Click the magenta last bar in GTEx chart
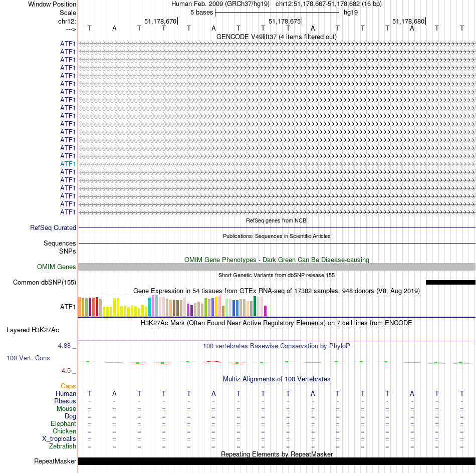This screenshot has height=473, width=476. pyautogui.click(x=266, y=311)
